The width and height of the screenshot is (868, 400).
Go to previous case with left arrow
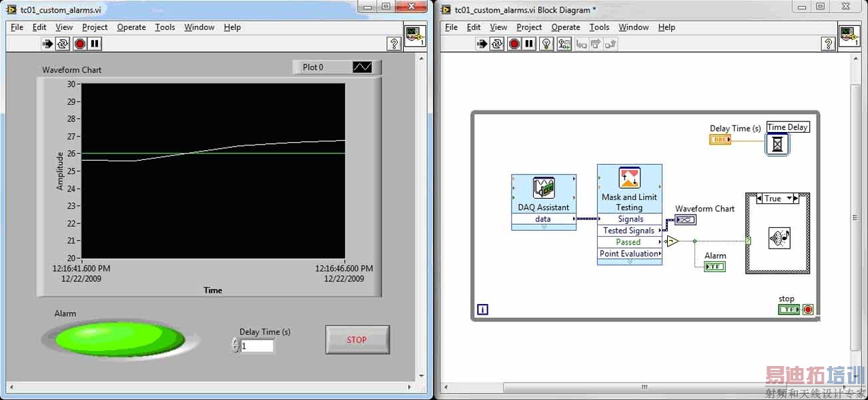759,199
